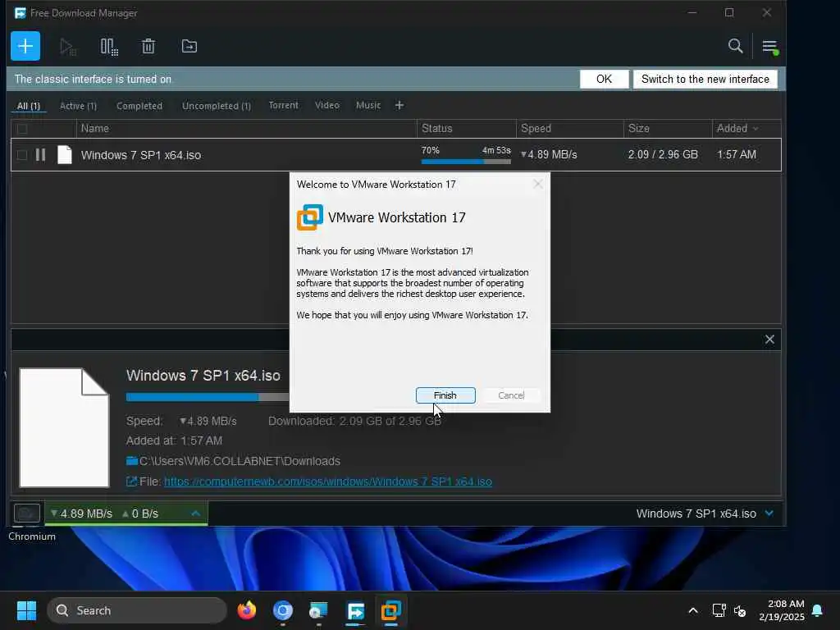
Task: Click the Status column header
Action: 467,129
